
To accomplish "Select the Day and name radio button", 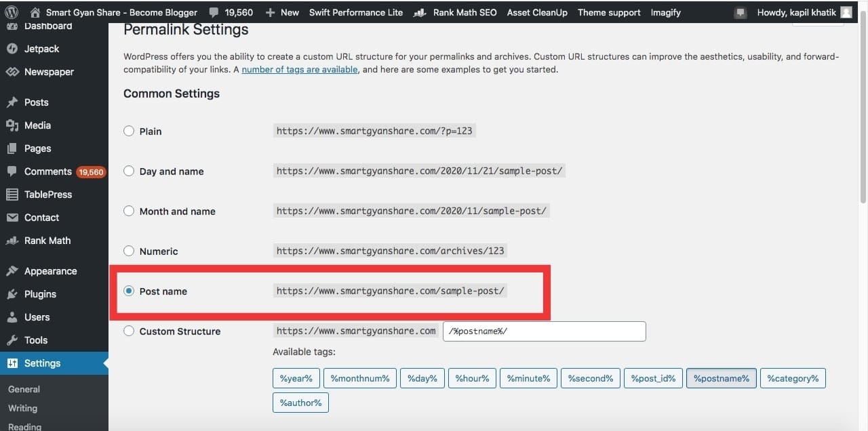I will pyautogui.click(x=129, y=171).
